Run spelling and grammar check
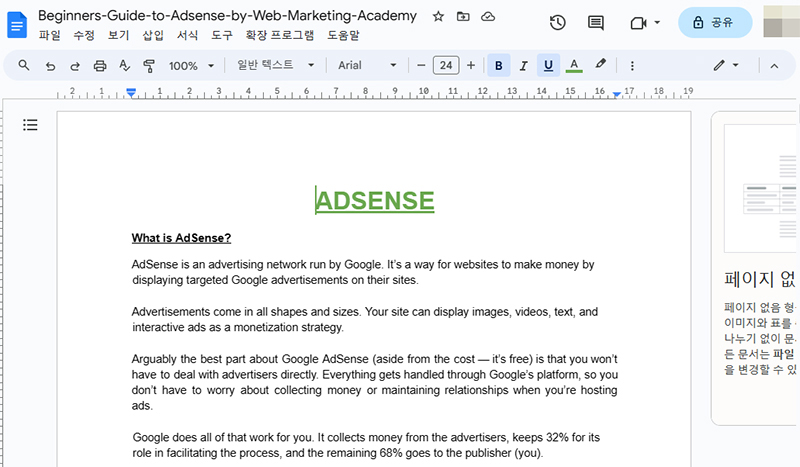 pos(124,65)
